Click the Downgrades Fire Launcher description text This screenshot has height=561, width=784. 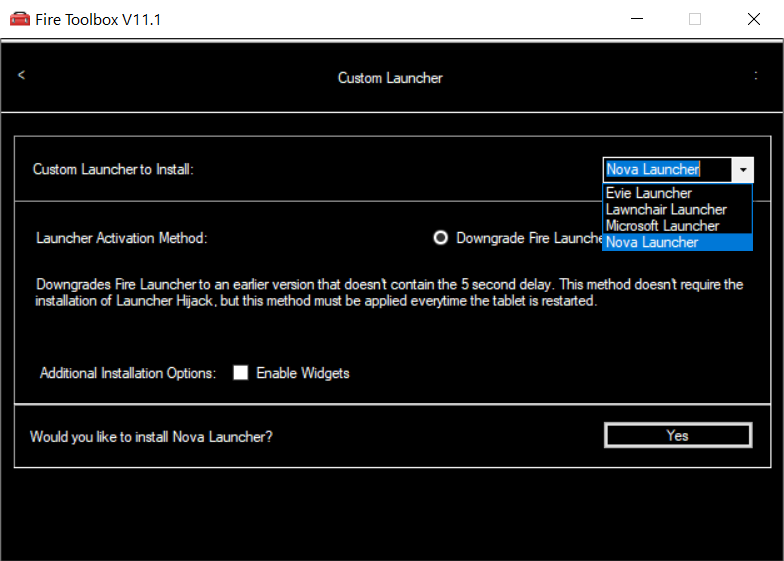[x=389, y=292]
